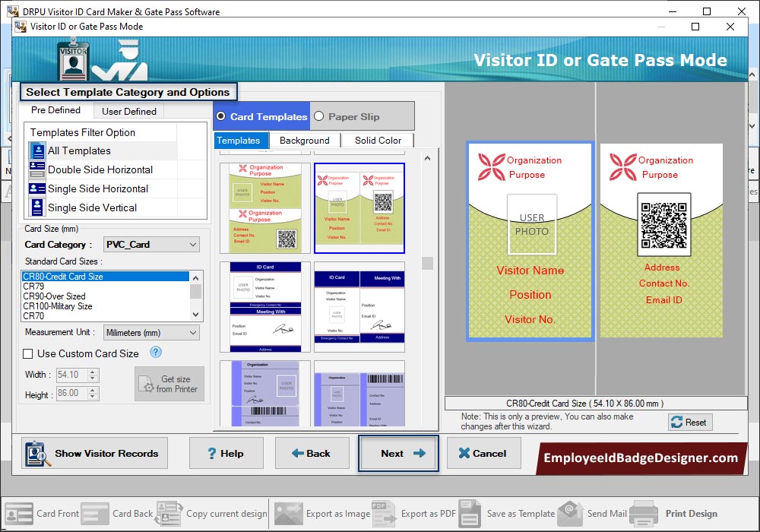Open the Measurement Unit dropdown
The height and width of the screenshot is (532, 760).
pyautogui.click(x=151, y=333)
